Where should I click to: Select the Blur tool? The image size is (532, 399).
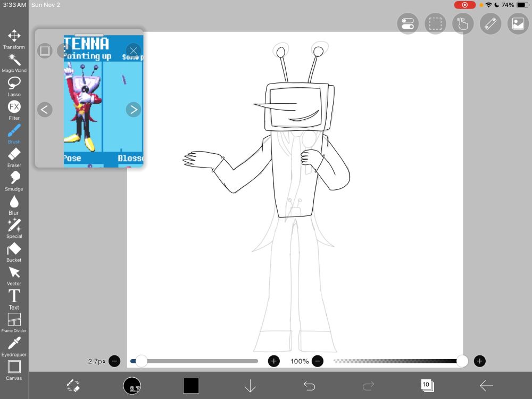(x=14, y=205)
